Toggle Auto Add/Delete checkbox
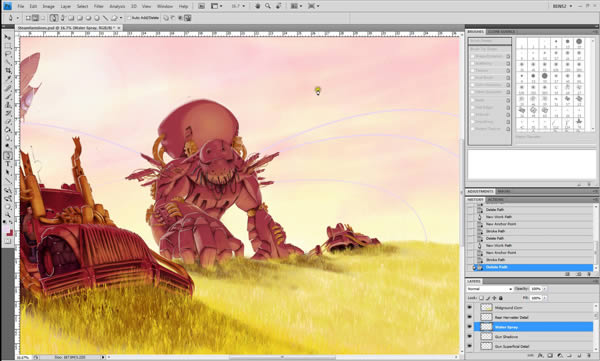The image size is (600, 361). [129, 18]
